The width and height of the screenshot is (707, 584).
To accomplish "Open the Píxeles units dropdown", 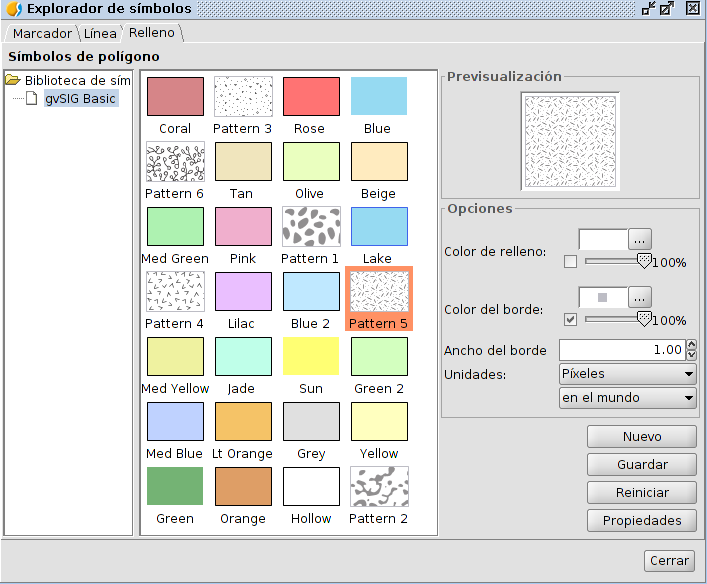I will click(627, 374).
